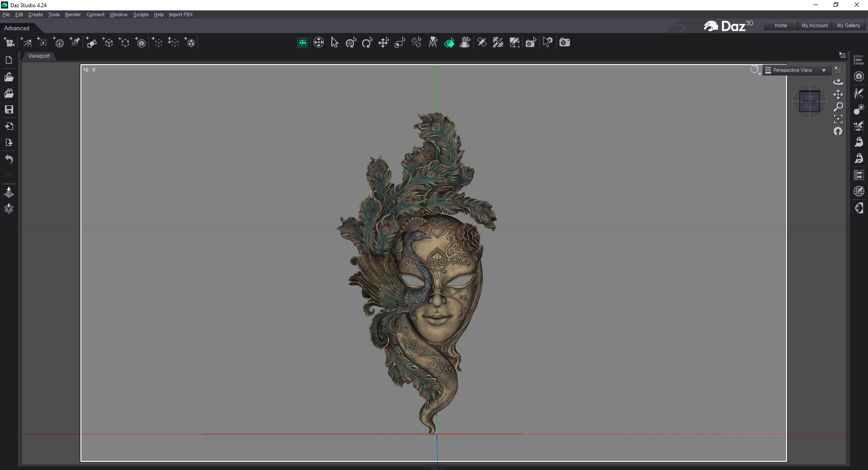Create a new point light
The image size is (868, 470).
coord(42,42)
